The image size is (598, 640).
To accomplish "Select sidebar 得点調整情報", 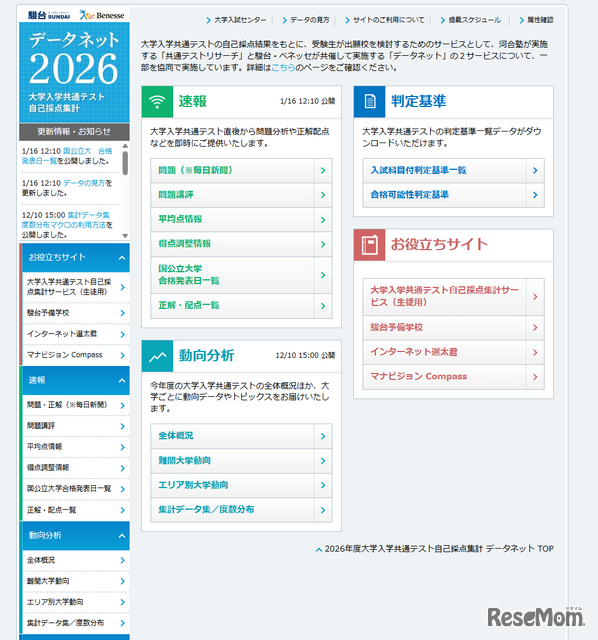I will coord(76,468).
